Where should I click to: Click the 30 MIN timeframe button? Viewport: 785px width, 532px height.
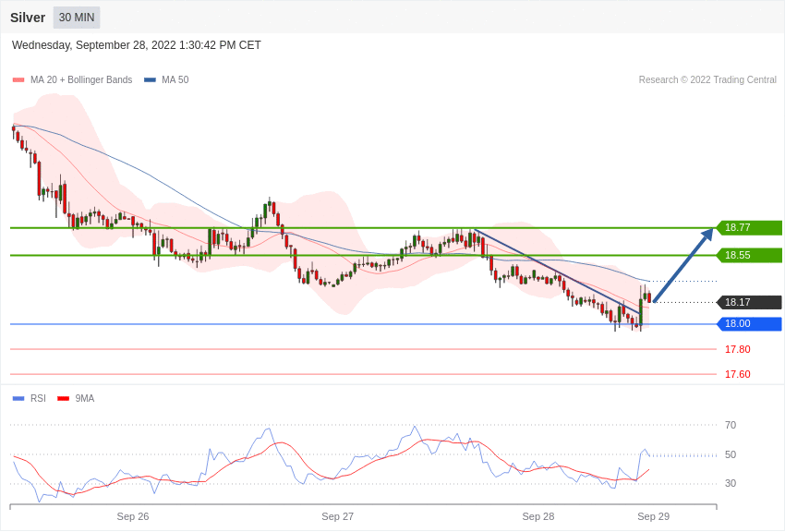tap(77, 18)
